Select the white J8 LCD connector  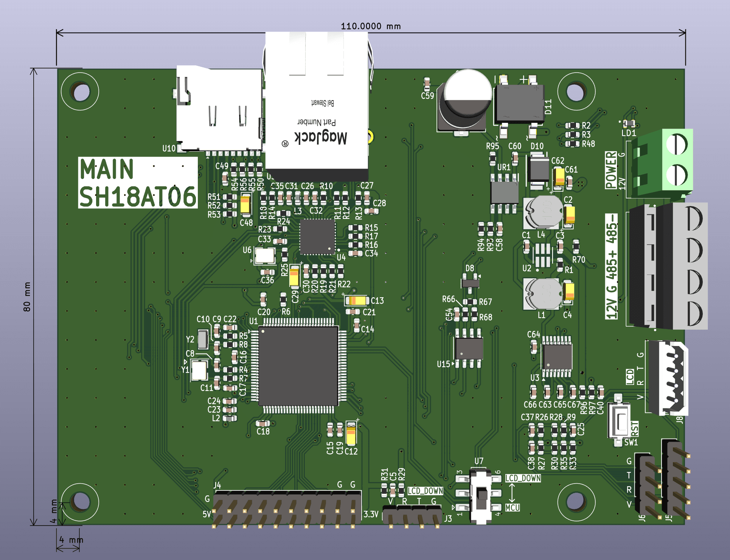coord(669,378)
